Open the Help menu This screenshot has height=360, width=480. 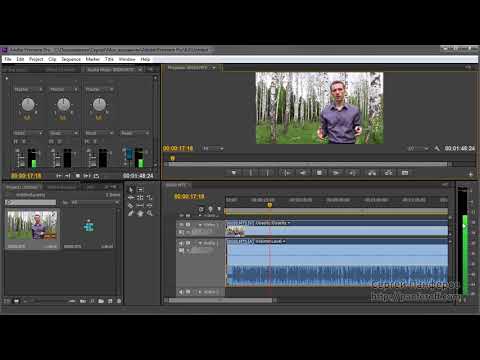pyautogui.click(x=145, y=59)
